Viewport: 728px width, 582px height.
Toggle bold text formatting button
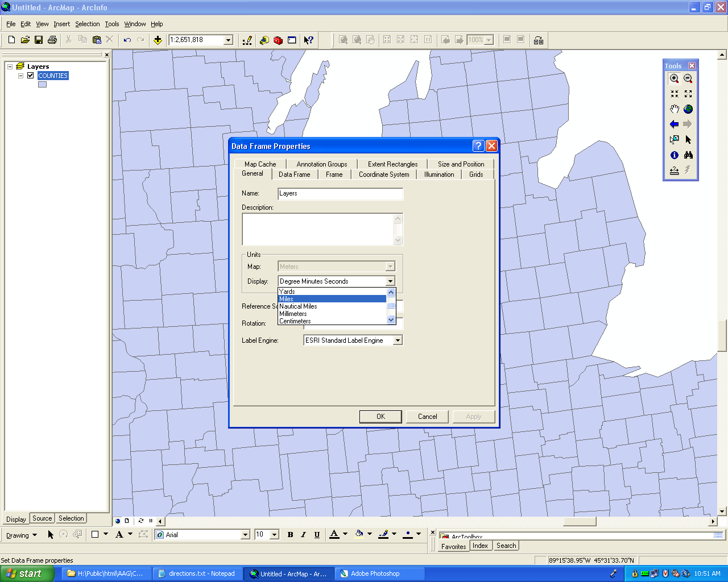(x=290, y=535)
